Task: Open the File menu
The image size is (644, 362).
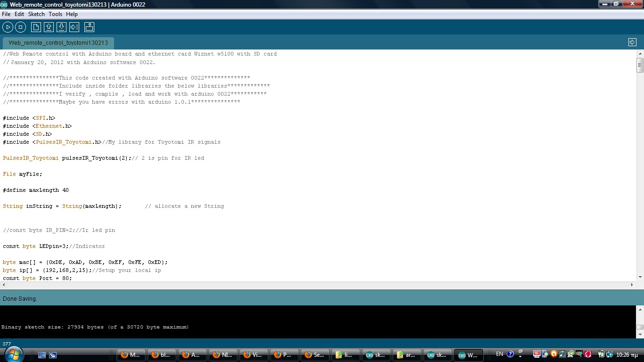Action: tap(6, 14)
